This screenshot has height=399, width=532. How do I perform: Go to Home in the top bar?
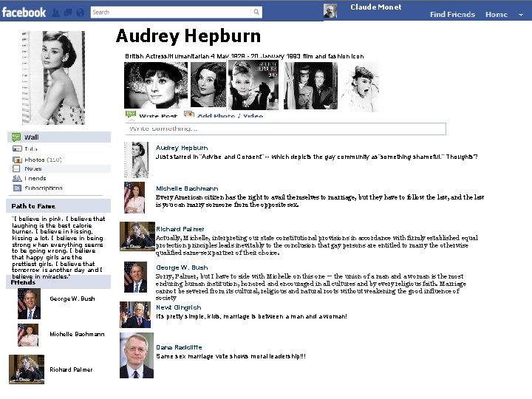click(x=497, y=14)
